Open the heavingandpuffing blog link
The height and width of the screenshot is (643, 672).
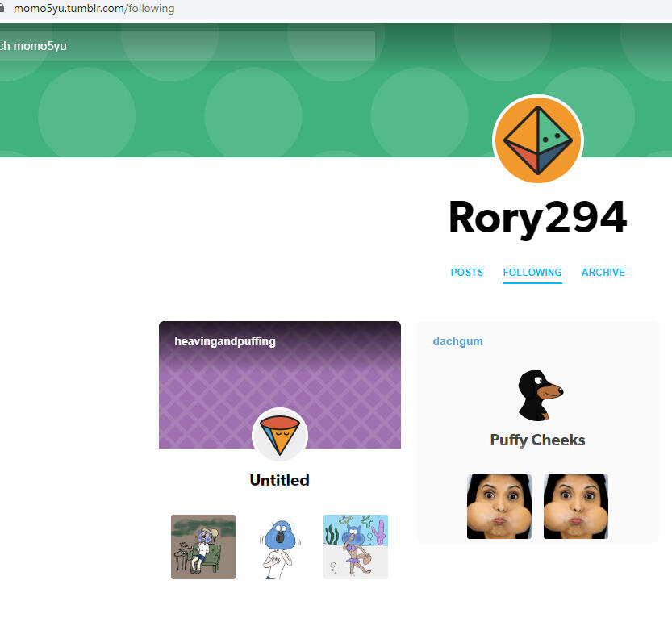[225, 341]
